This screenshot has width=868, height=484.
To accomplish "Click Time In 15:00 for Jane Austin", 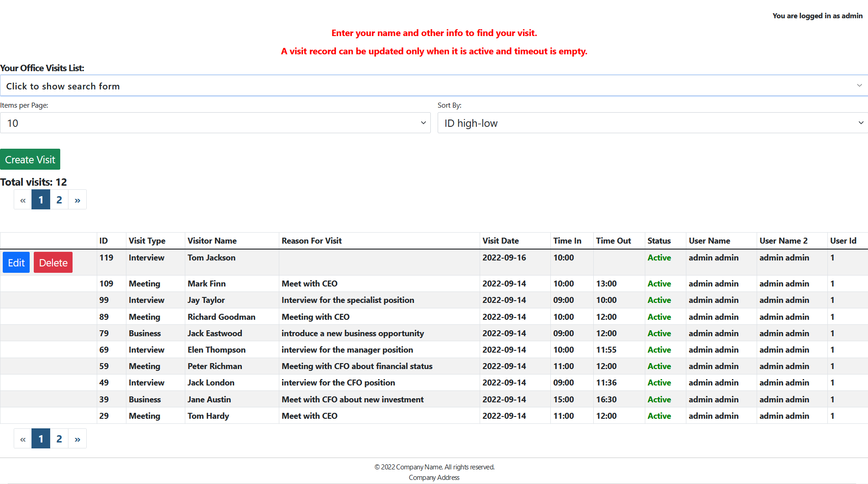I will [x=564, y=400].
